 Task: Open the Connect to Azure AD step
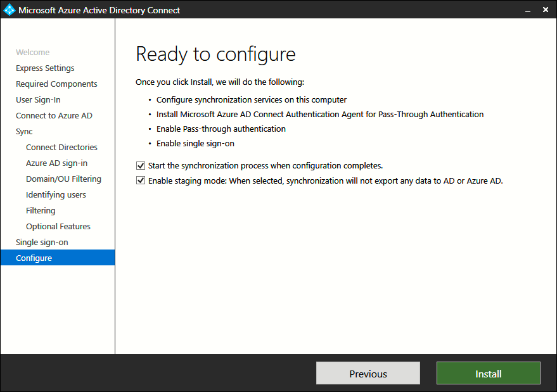tap(54, 116)
